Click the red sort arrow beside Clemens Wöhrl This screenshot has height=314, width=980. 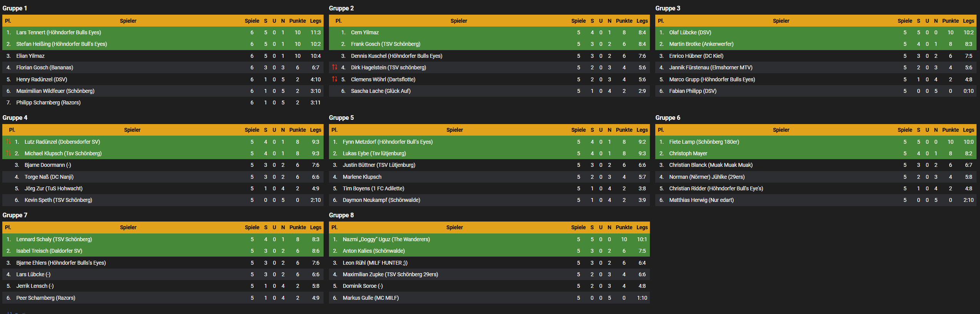point(334,79)
